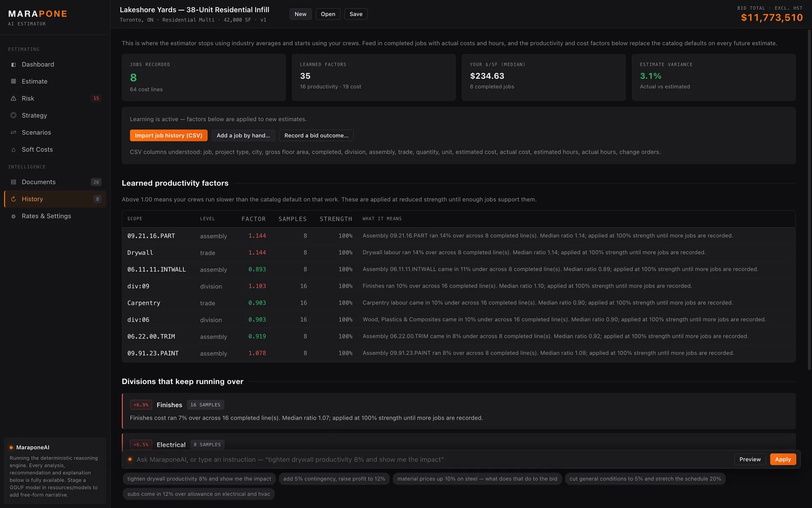The width and height of the screenshot is (812, 508).
Task: Select the History menu item
Action: (x=55, y=199)
